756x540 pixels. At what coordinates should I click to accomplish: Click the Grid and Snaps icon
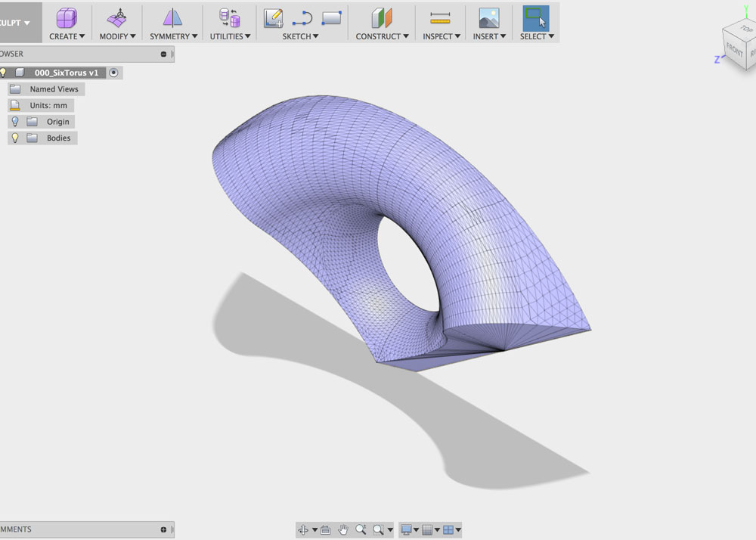coord(427,530)
